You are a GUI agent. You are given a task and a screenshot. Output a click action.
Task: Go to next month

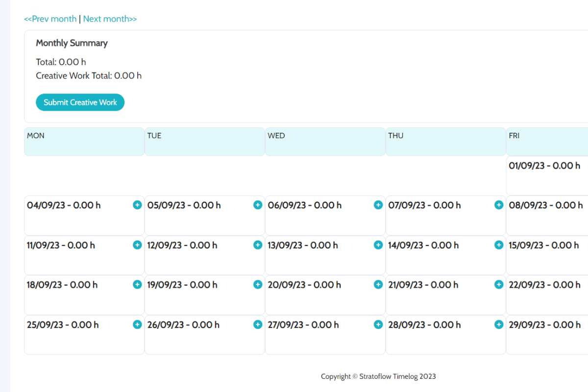[110, 19]
